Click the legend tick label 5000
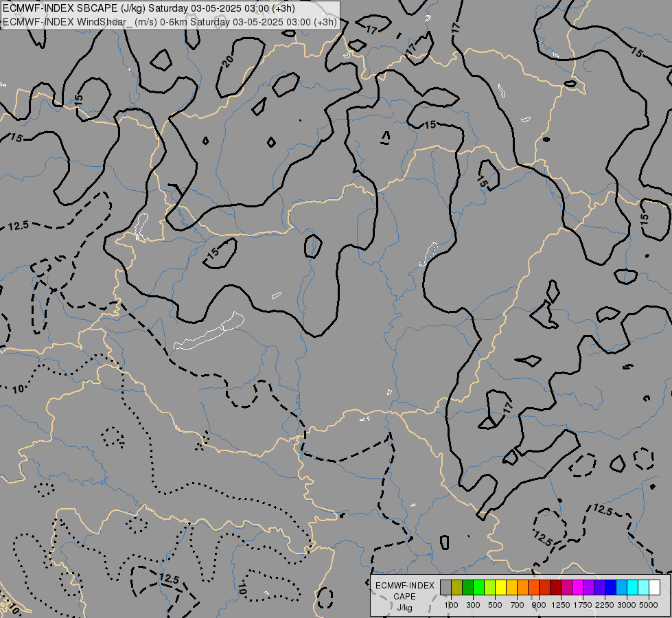Image resolution: width=672 pixels, height=618 pixels. tap(649, 605)
